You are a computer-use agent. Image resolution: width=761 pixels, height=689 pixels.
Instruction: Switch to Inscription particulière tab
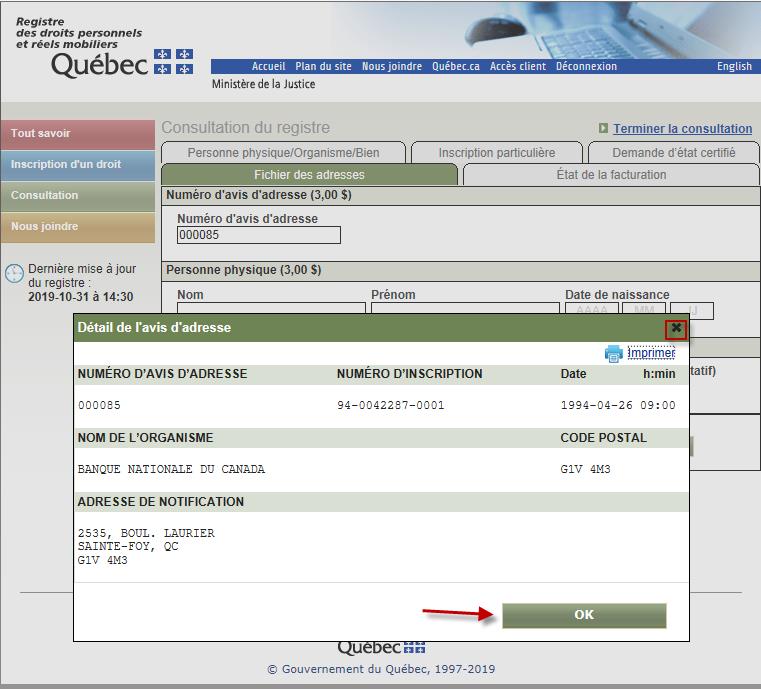496,153
